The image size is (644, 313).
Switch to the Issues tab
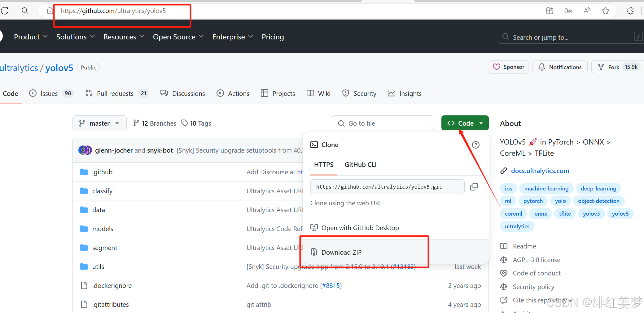coord(51,93)
